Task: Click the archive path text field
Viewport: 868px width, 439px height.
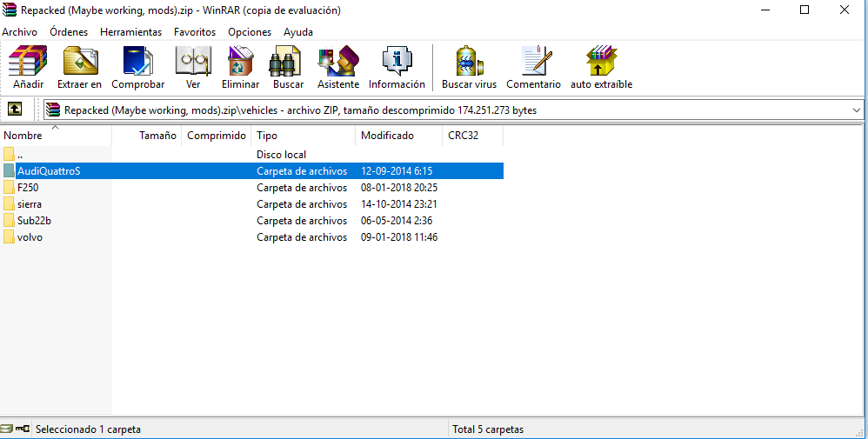Action: (x=453, y=110)
